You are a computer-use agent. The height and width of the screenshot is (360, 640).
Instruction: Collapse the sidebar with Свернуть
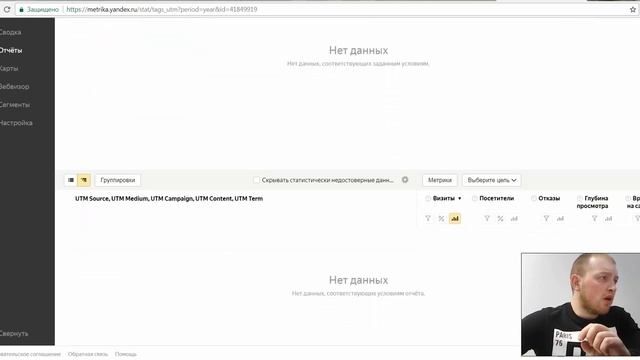click(14, 333)
